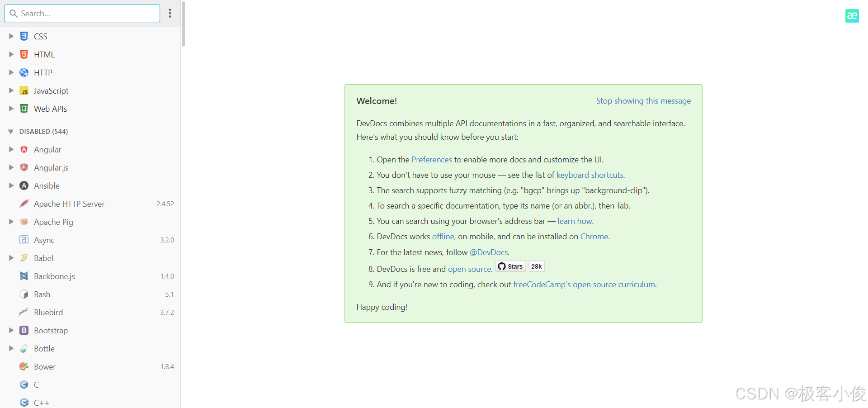Click the Backbone.js logo icon
The height and width of the screenshot is (408, 868).
(x=24, y=276)
